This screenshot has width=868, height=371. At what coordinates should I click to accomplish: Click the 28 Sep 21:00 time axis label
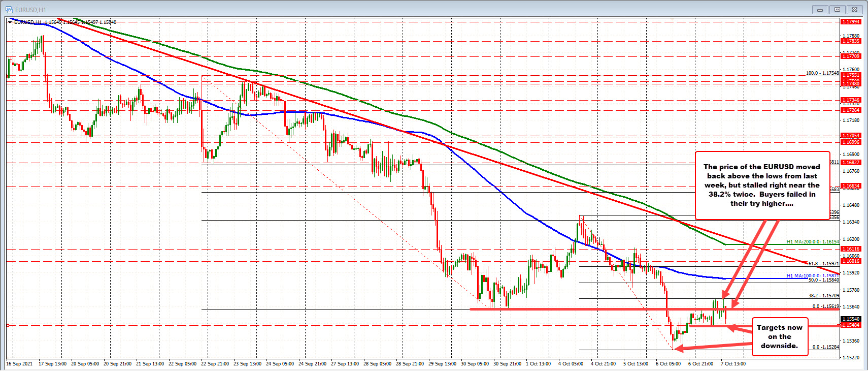pos(410,364)
